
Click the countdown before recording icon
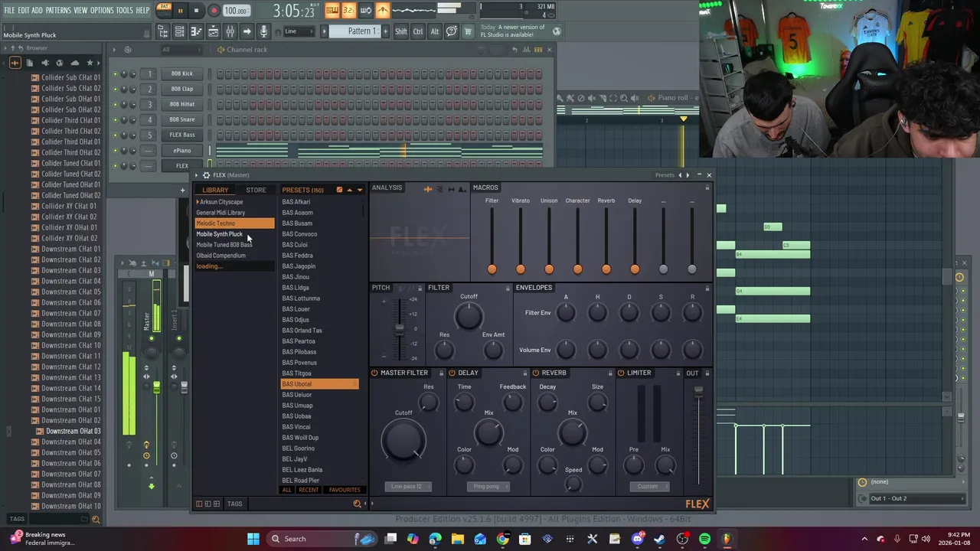pyautogui.click(x=348, y=10)
